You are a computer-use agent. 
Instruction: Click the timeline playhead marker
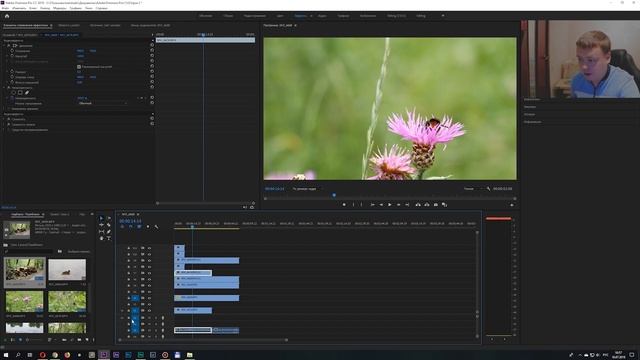193,227
